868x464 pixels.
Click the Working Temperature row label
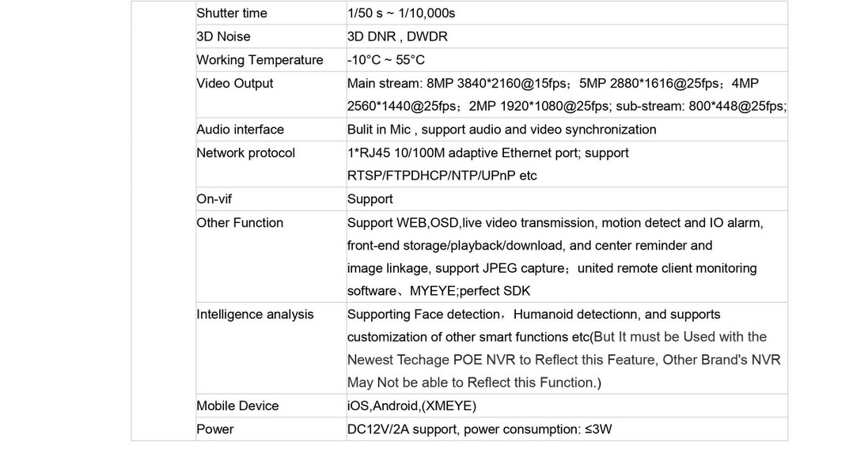click(260, 60)
